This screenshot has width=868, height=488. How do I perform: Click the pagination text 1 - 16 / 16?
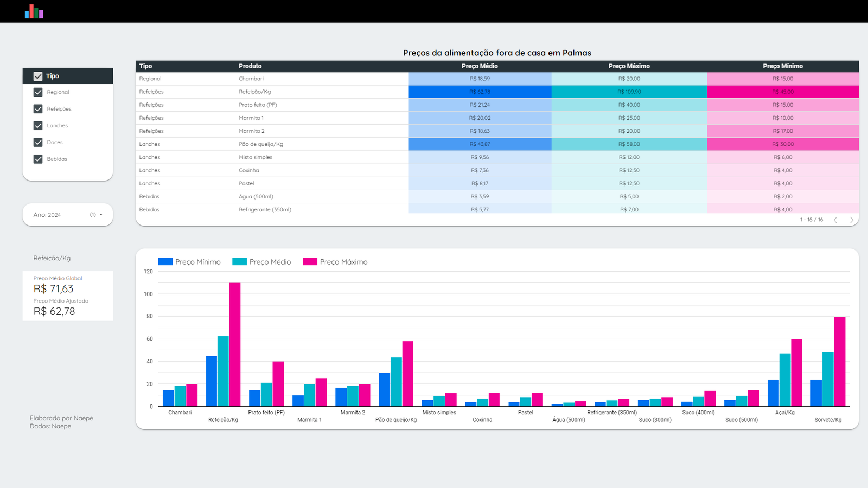tap(811, 220)
